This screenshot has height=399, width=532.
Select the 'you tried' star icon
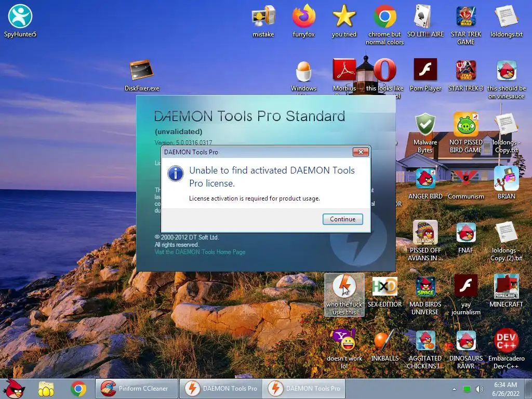344,20
